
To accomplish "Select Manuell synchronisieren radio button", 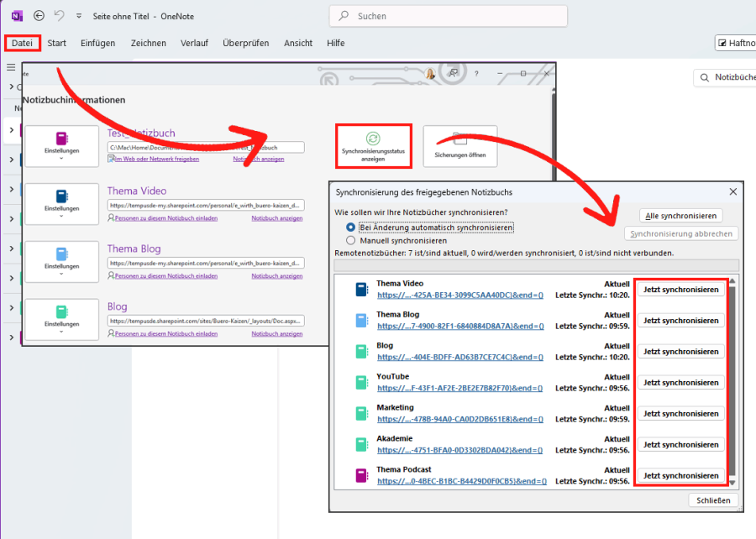I will (350, 240).
